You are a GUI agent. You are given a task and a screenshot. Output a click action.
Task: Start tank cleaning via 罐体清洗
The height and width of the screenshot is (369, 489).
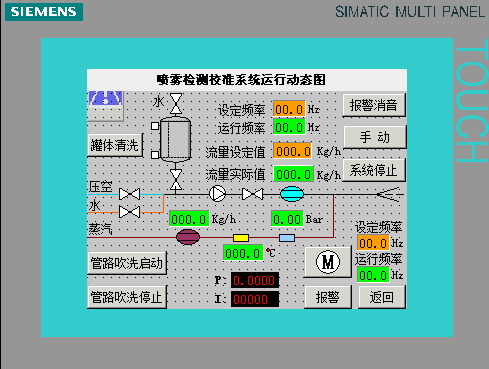coord(115,145)
